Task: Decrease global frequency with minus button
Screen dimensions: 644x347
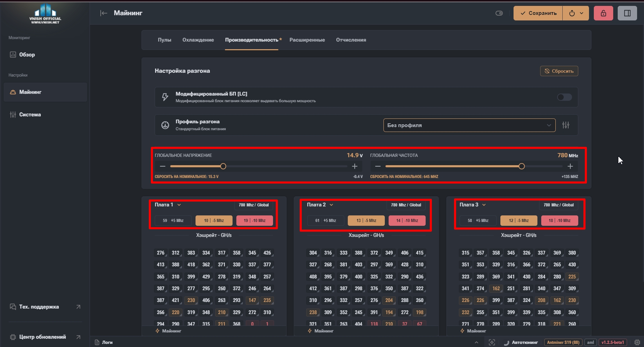Action: click(378, 167)
